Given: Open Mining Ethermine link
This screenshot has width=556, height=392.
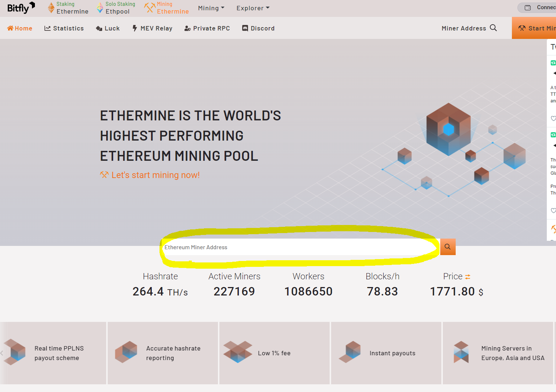Looking at the screenshot, I should point(166,8).
